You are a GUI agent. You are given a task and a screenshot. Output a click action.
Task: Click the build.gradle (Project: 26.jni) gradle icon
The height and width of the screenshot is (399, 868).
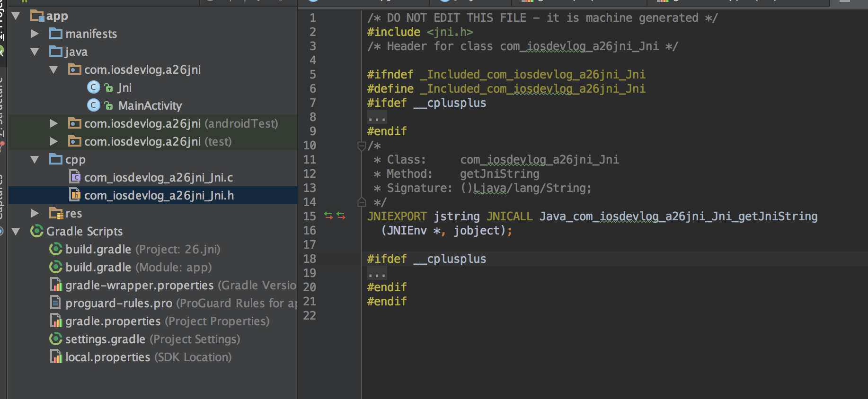(x=56, y=249)
